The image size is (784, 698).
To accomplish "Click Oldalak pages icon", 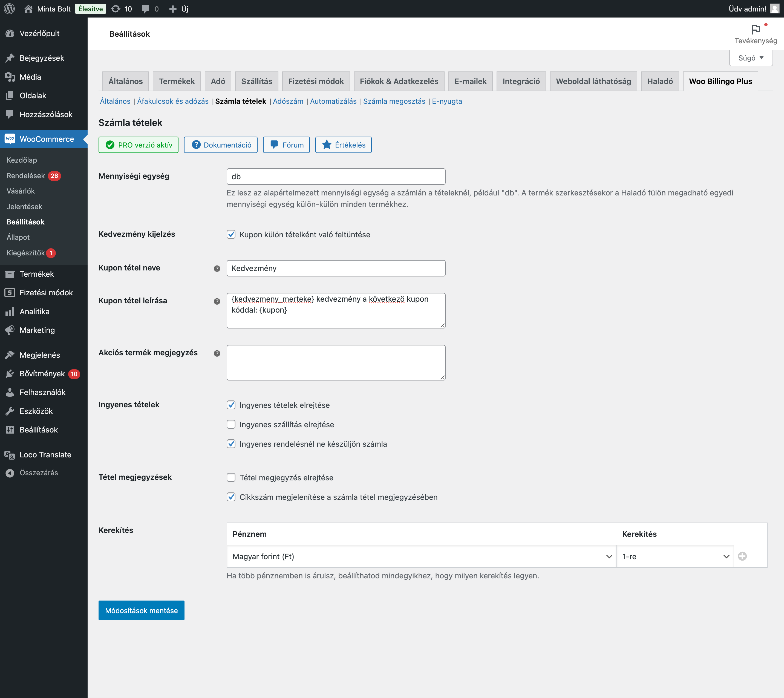I will (10, 96).
